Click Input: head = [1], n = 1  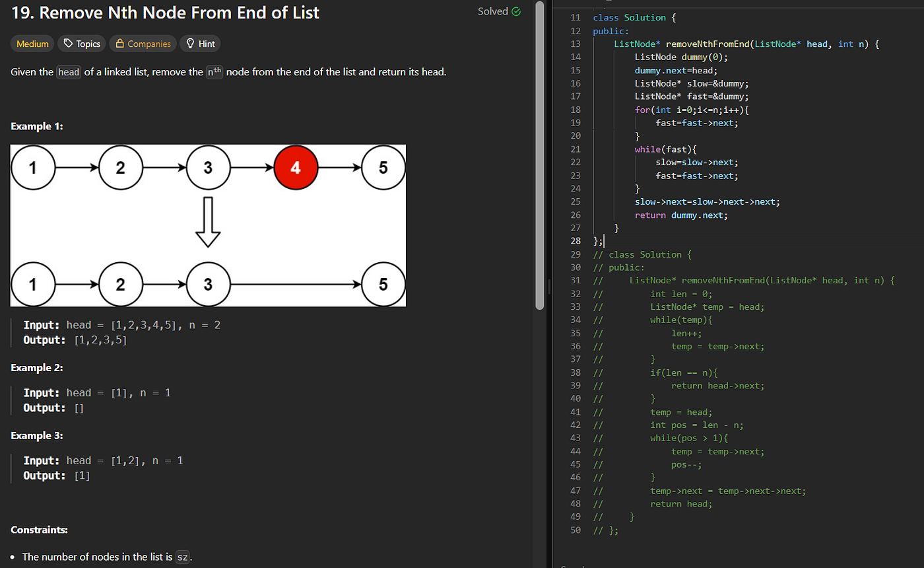pyautogui.click(x=97, y=392)
